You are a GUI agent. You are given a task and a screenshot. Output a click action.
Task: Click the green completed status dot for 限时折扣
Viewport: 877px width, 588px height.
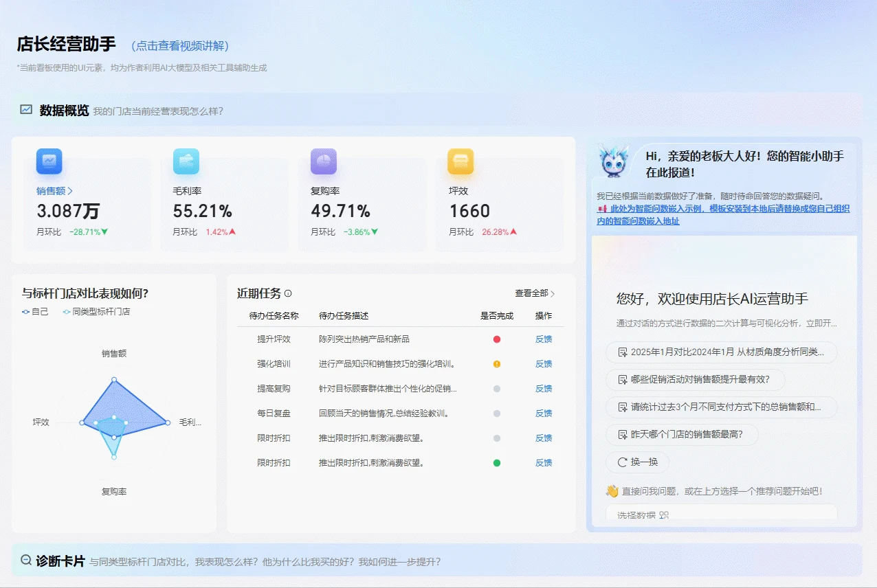coord(497,463)
